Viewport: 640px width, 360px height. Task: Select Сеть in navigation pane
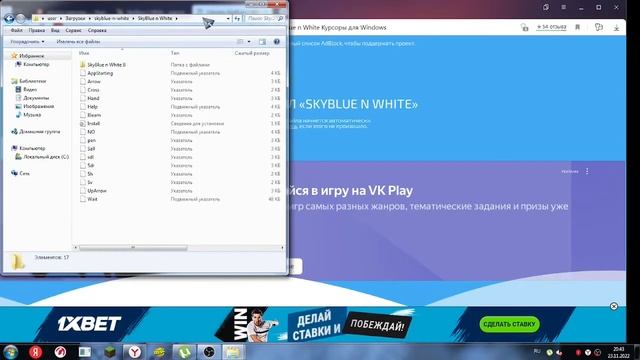(24, 173)
